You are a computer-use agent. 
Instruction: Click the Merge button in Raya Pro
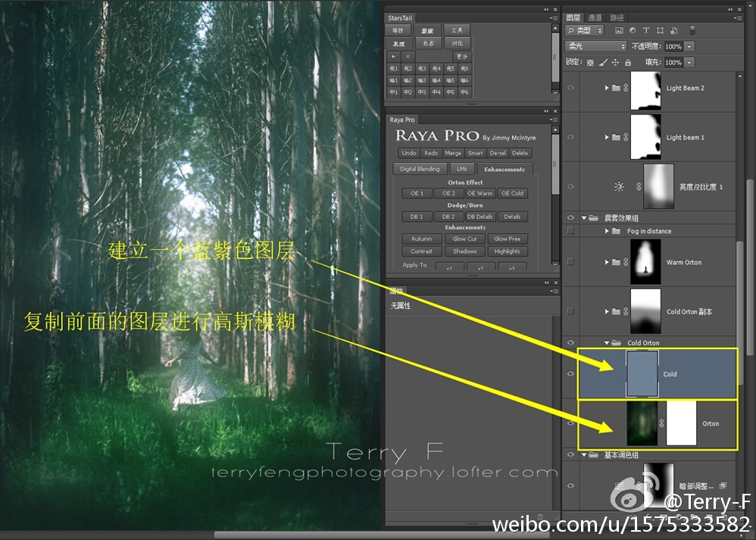pyautogui.click(x=453, y=153)
